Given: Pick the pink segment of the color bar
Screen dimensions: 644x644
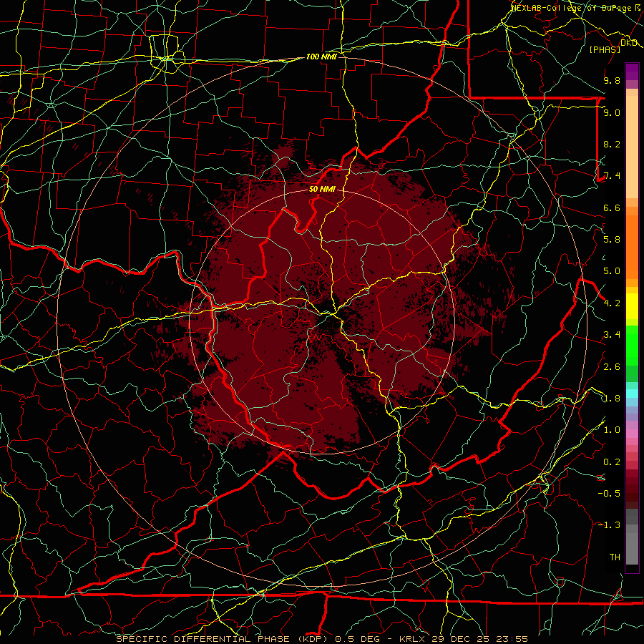Looking at the screenshot, I should (632, 433).
